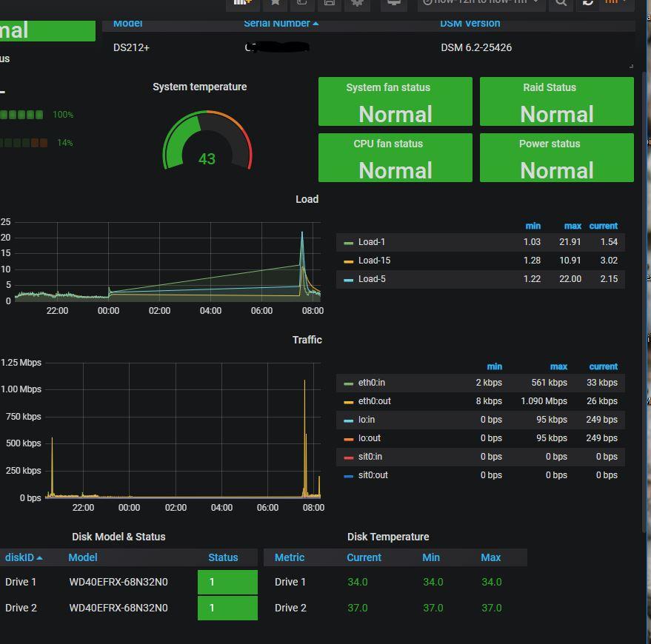Click the 37.0 current temperature for Drive 2
The image size is (651, 644).
coord(358,608)
